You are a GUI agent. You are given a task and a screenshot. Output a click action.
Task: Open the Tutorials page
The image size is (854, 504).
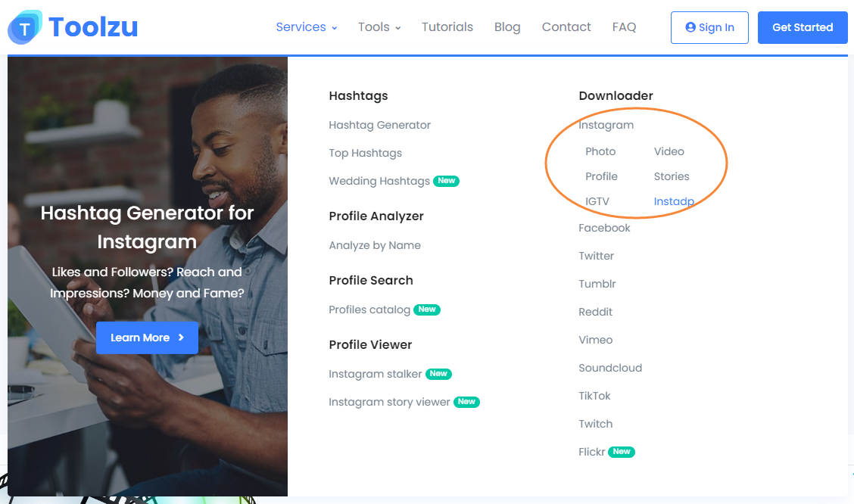point(447,27)
